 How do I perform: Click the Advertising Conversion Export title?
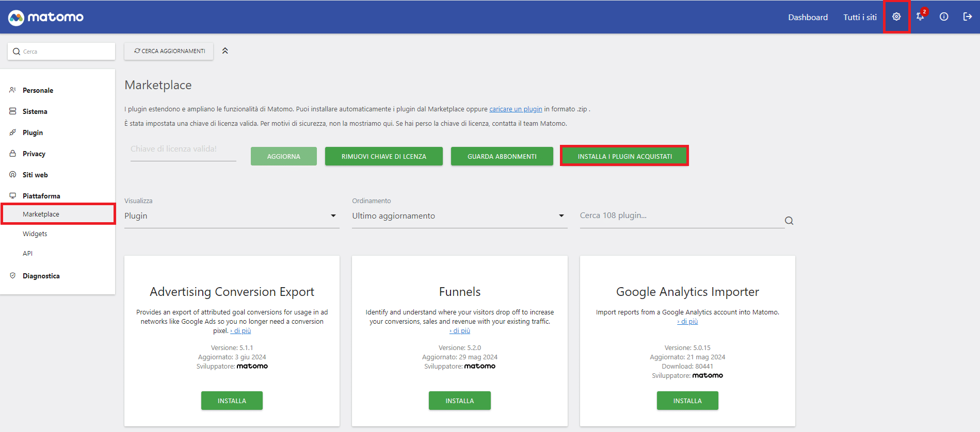[232, 292]
